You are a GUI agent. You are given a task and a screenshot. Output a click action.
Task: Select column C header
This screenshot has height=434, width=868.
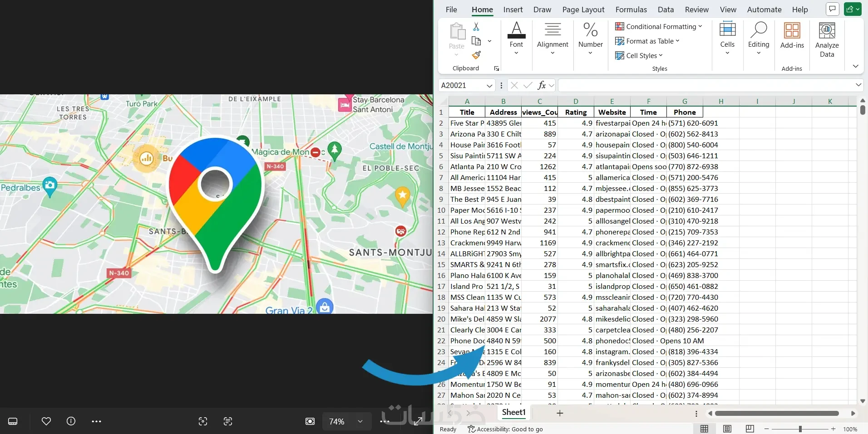click(539, 102)
